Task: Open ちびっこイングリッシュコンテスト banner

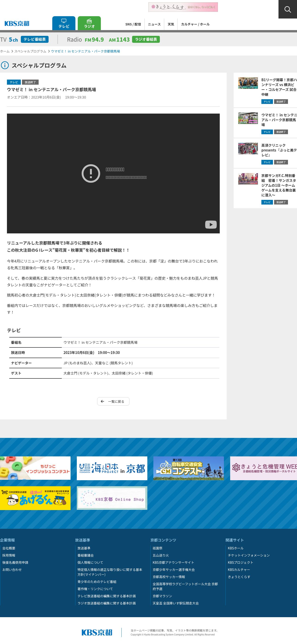Action: (x=35, y=468)
